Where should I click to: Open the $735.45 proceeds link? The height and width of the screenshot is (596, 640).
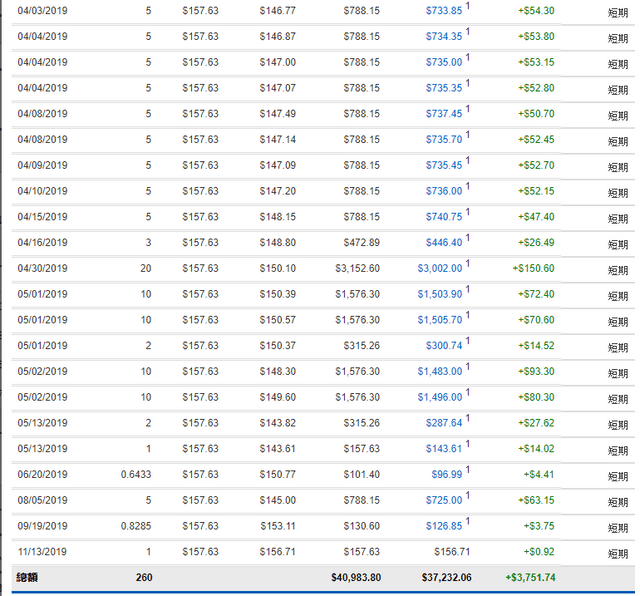point(444,165)
